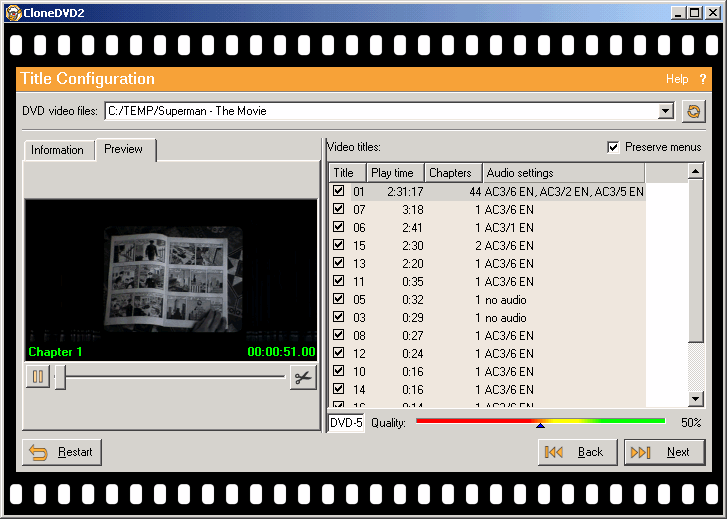Uncheck title 01 checkbox

point(338,191)
